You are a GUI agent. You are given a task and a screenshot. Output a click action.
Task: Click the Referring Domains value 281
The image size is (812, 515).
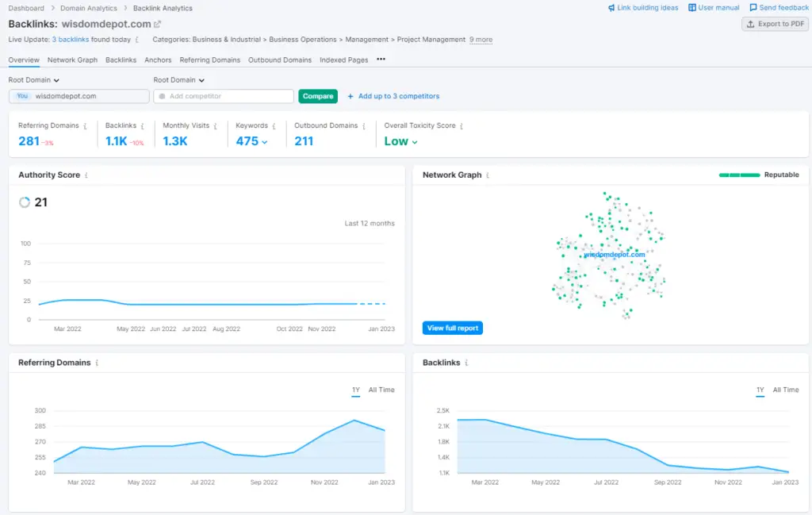(29, 141)
